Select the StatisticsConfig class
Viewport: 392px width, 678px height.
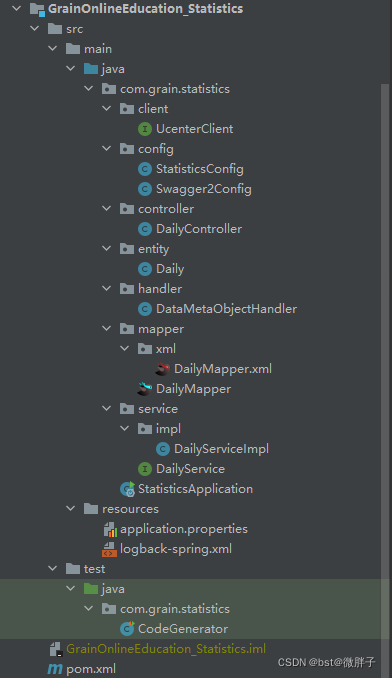coord(200,169)
